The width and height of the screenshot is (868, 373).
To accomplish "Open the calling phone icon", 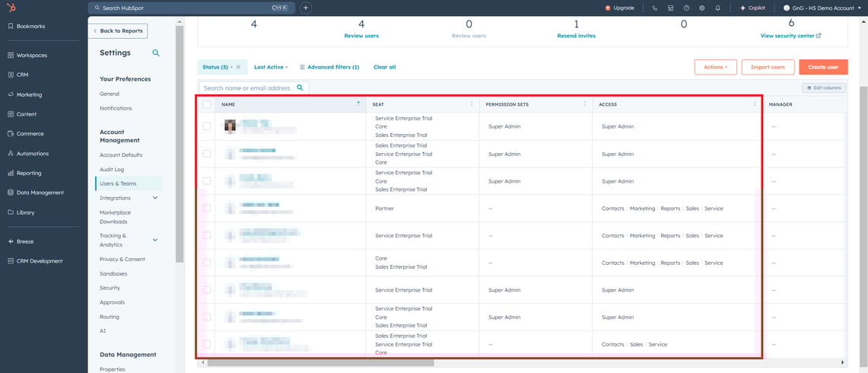I will click(x=655, y=8).
